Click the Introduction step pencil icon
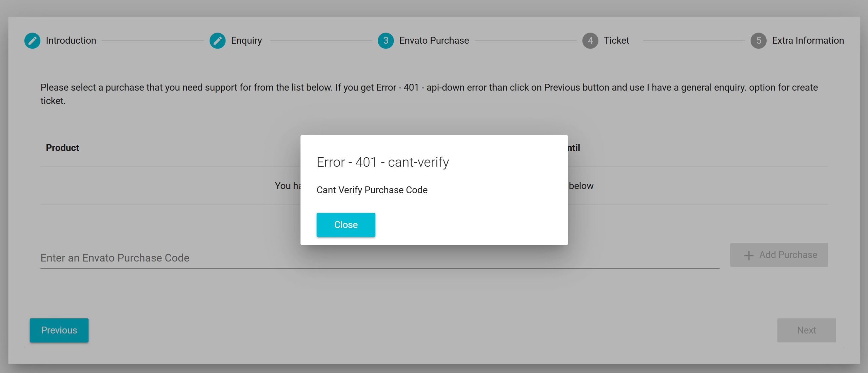Image resolution: width=868 pixels, height=373 pixels. tap(32, 41)
